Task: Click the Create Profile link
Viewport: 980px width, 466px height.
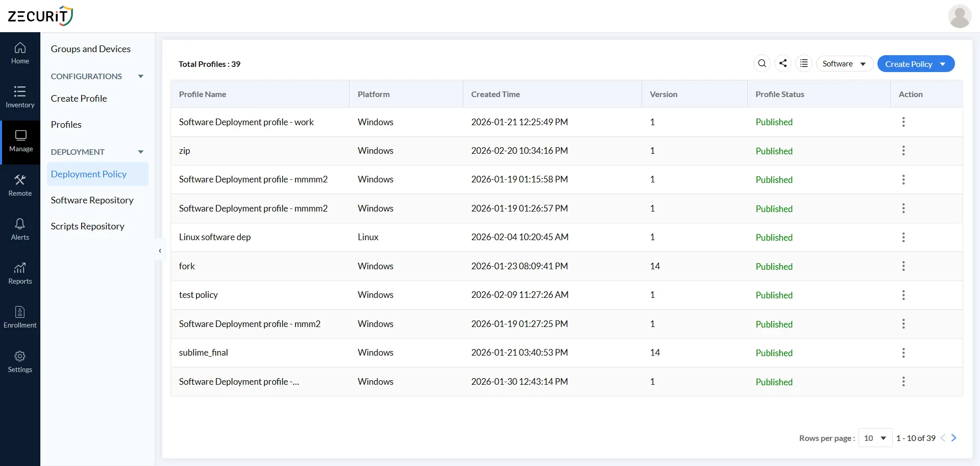Action: (x=79, y=98)
